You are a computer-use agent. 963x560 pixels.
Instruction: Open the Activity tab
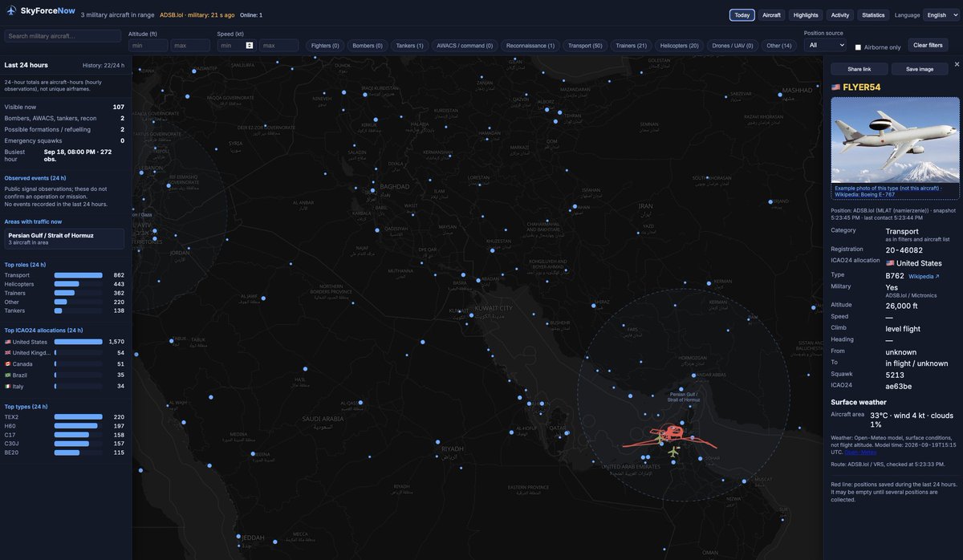pyautogui.click(x=840, y=14)
